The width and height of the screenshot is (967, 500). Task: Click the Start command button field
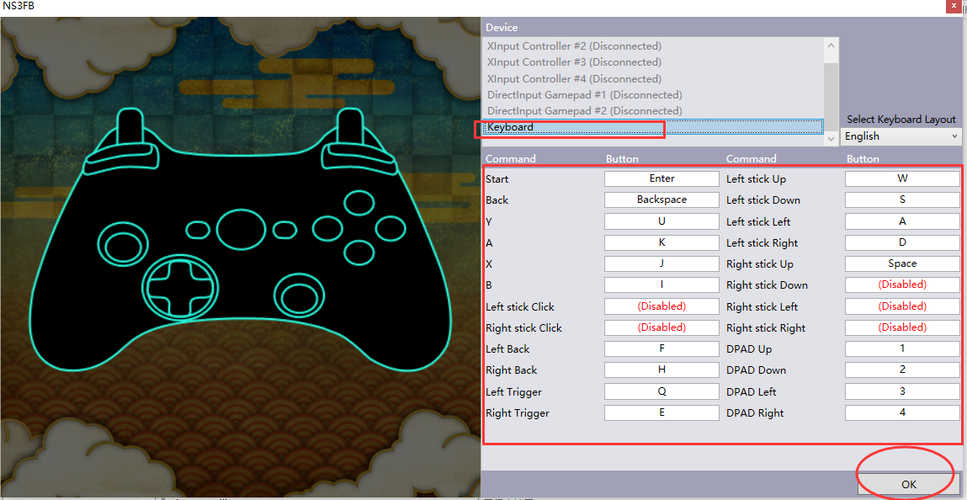[x=662, y=179]
